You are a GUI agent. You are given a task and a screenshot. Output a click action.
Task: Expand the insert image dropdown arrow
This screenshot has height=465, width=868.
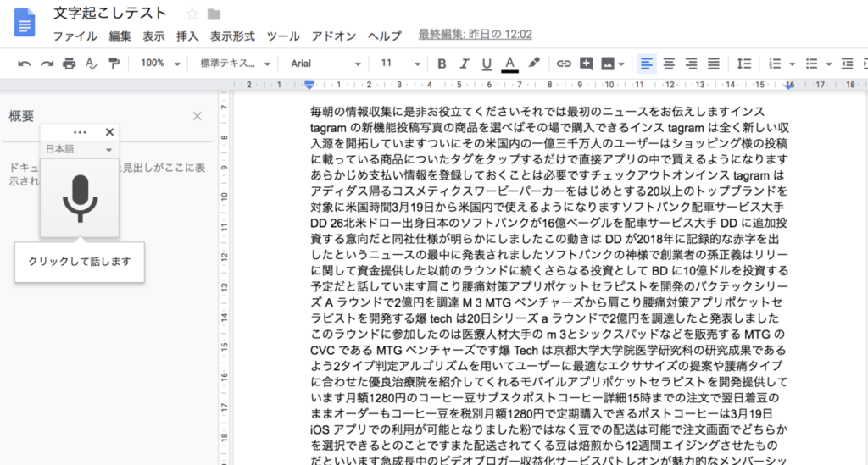tap(621, 64)
